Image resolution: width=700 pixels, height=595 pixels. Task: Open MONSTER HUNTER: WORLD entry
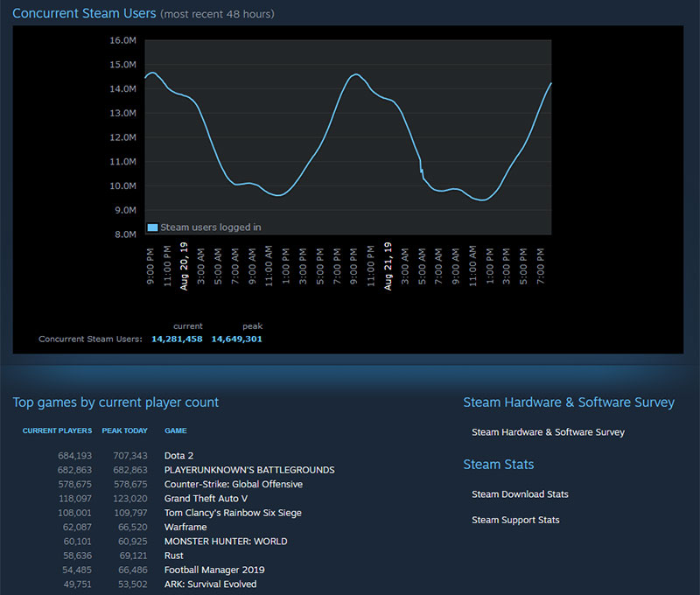click(x=226, y=542)
